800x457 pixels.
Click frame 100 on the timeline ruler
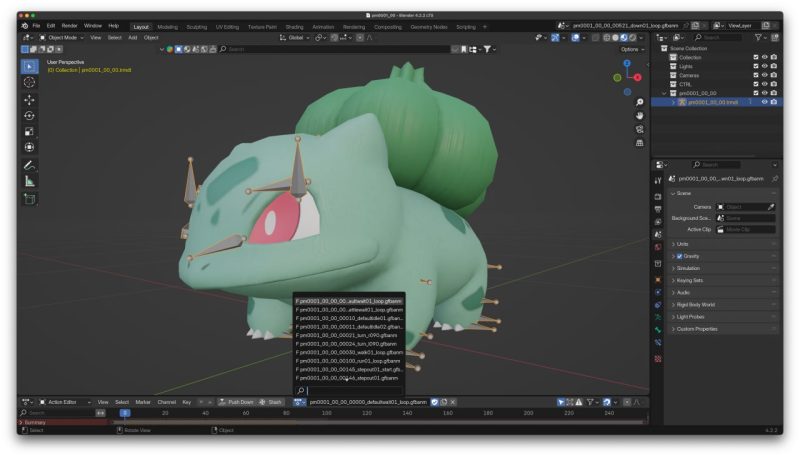326,412
